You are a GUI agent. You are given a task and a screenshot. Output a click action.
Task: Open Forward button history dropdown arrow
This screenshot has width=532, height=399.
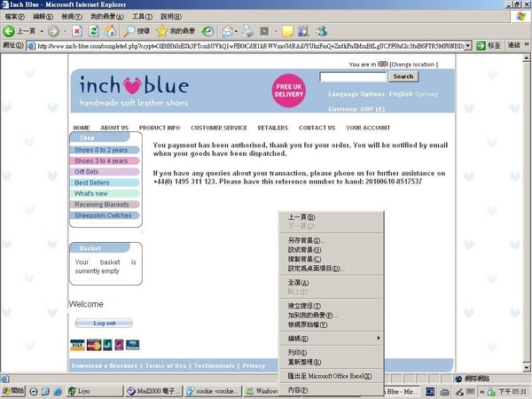[65, 32]
